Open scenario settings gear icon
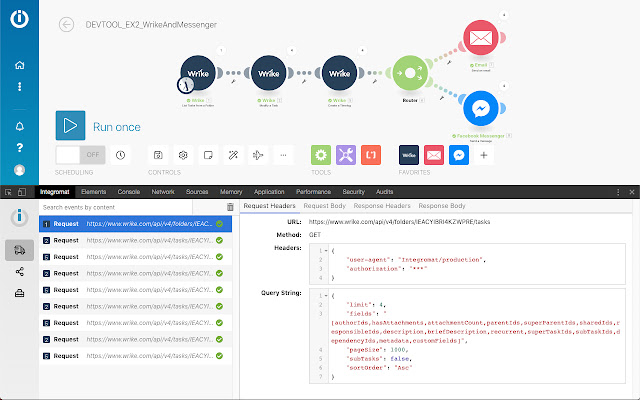This screenshot has width=640, height=400. click(x=183, y=155)
